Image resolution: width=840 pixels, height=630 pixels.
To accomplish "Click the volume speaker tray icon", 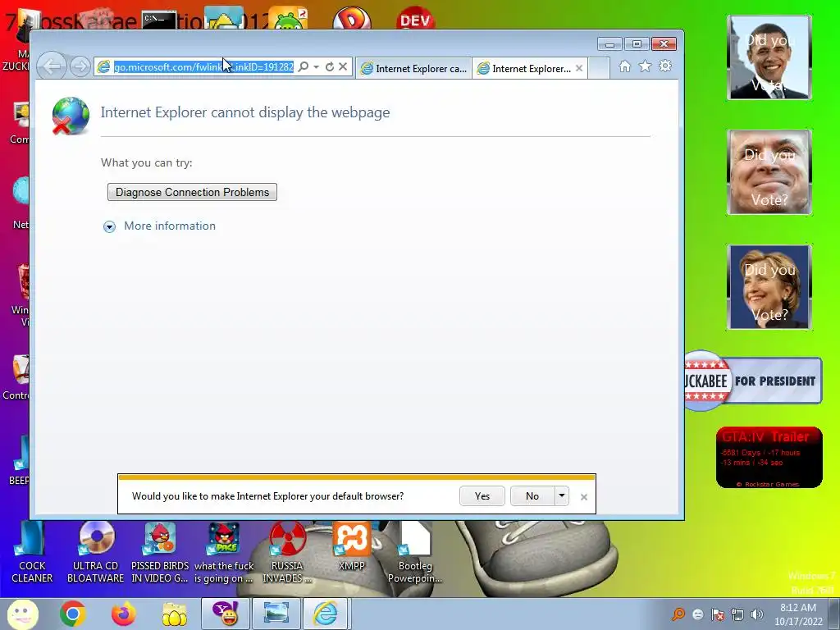I will pos(757,614).
